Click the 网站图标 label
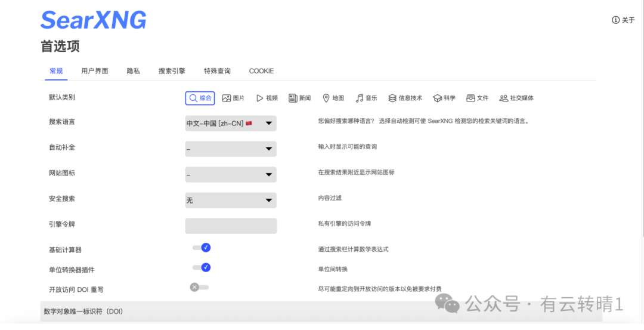The height and width of the screenshot is (330, 644). pyautogui.click(x=62, y=173)
